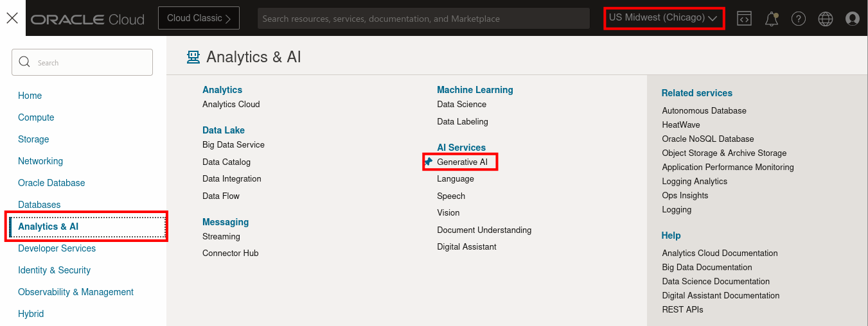
Task: Open Data Labeling link
Action: 463,121
